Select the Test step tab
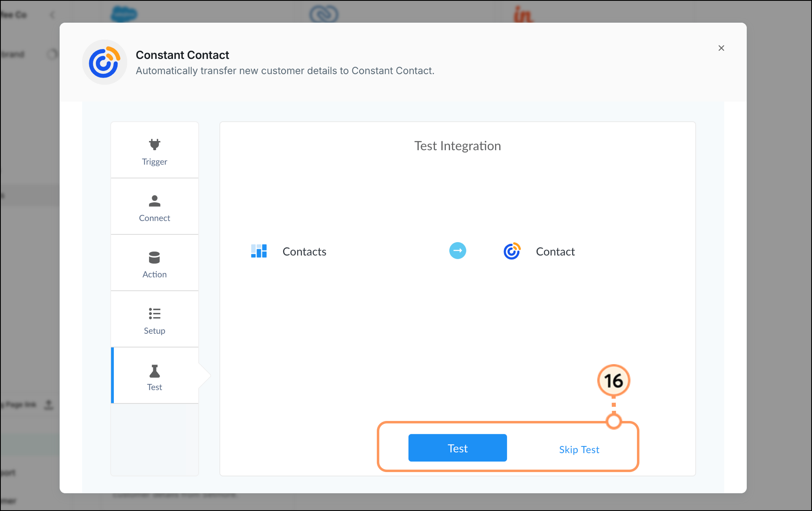Viewport: 812px width, 511px height. (x=154, y=376)
